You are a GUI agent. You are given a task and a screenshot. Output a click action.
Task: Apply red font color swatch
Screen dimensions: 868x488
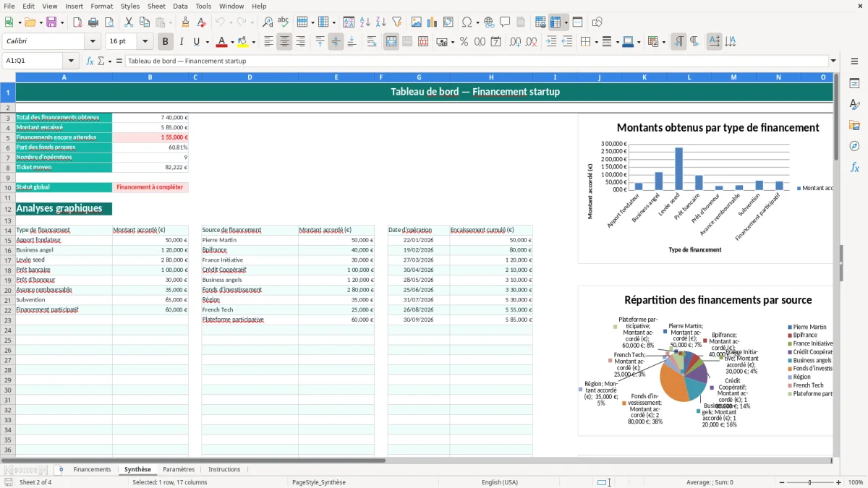pos(221,42)
